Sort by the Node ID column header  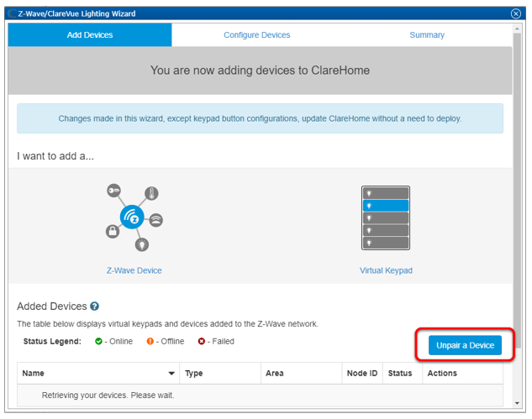362,373
